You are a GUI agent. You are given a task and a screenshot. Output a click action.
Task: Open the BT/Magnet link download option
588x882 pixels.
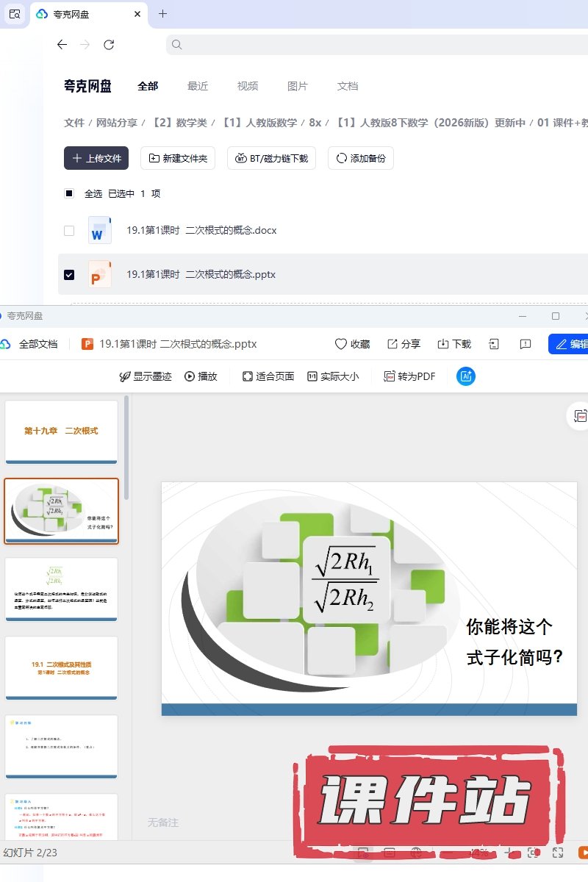[x=272, y=158]
